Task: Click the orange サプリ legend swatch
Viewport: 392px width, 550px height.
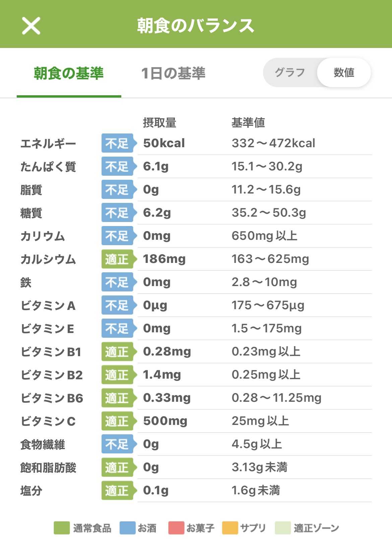Action: point(230,528)
